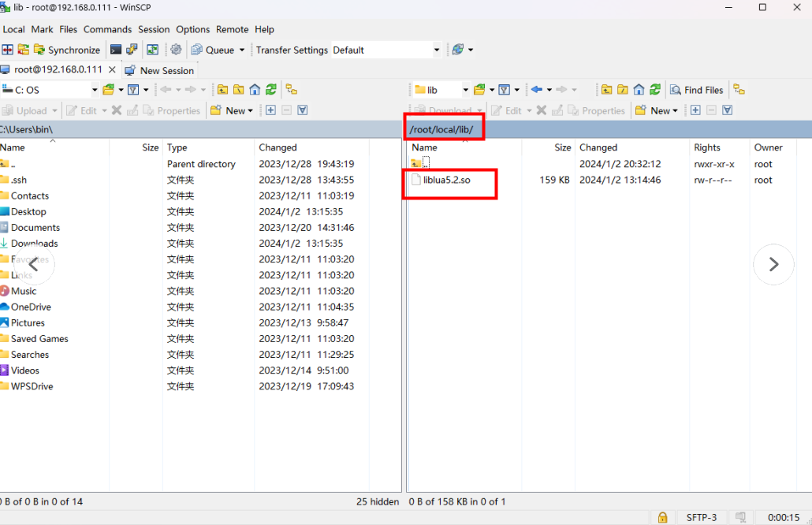Viewport: 812px width, 525px height.
Task: Click the Compare Directories toolbar icon
Action: [8, 50]
